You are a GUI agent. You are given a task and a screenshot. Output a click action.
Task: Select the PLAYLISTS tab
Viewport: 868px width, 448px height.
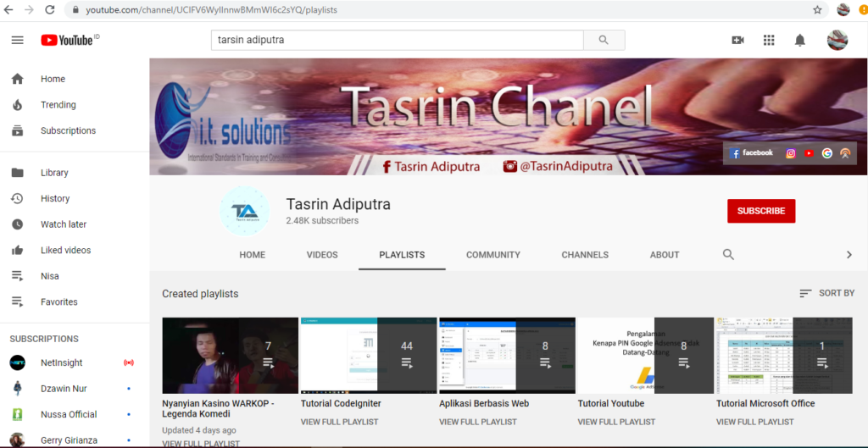(x=402, y=255)
